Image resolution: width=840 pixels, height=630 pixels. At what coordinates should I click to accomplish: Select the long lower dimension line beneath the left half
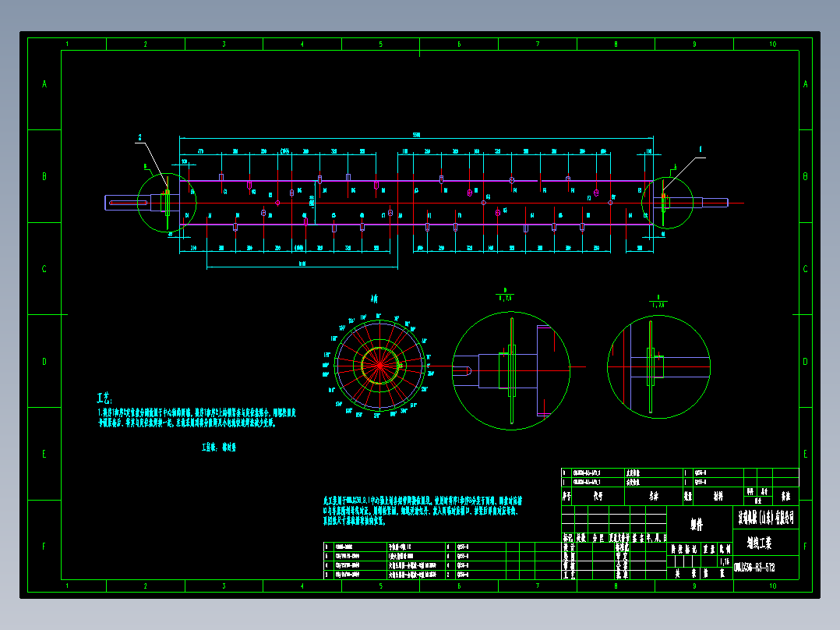[x=302, y=267]
